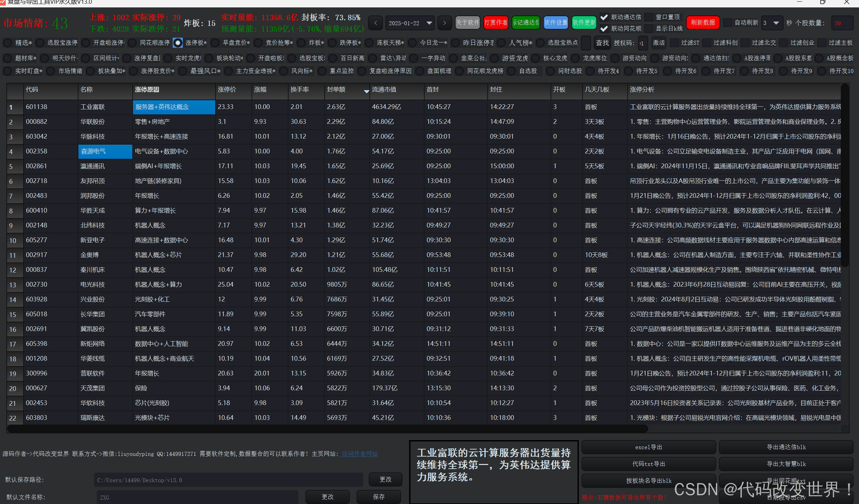Check the 过滤ST filter checkbox
The width and height of the screenshot is (859, 504).
click(x=674, y=43)
